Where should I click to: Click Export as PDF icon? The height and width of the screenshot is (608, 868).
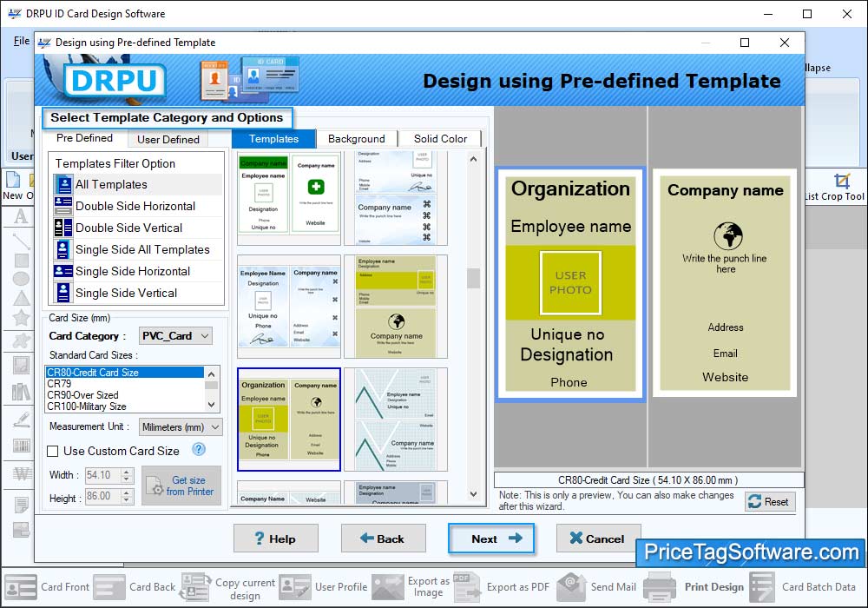(467, 587)
